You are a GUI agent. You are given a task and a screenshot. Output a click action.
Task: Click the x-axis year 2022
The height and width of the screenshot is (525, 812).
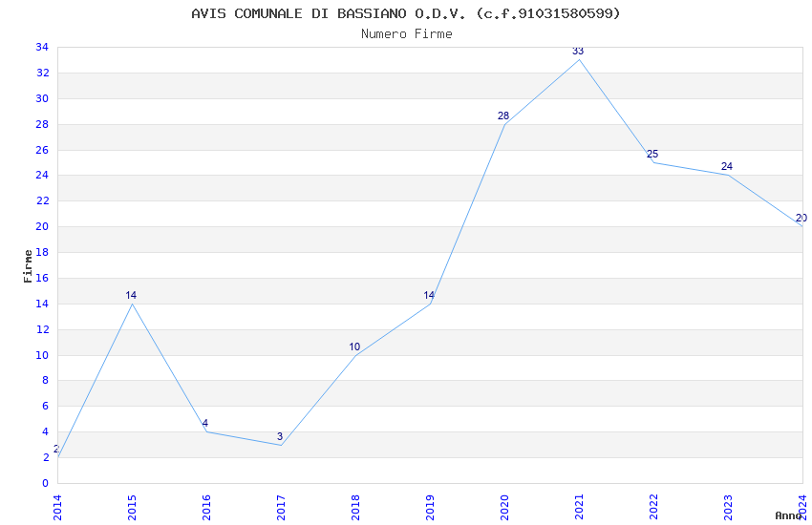click(654, 508)
